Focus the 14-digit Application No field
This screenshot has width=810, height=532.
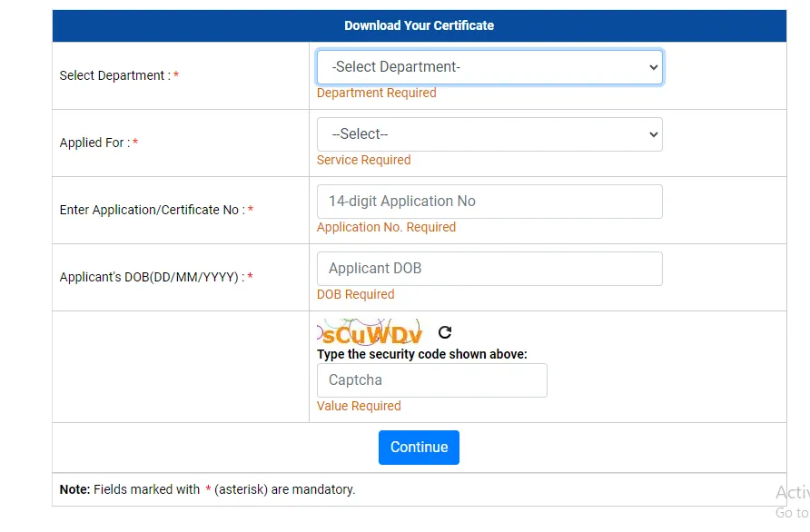click(489, 202)
